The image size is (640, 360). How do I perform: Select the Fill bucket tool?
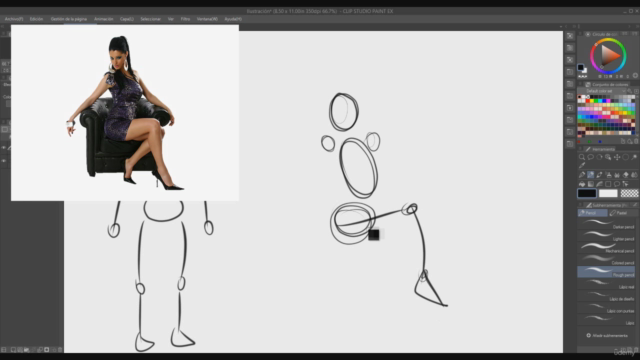click(x=582, y=184)
